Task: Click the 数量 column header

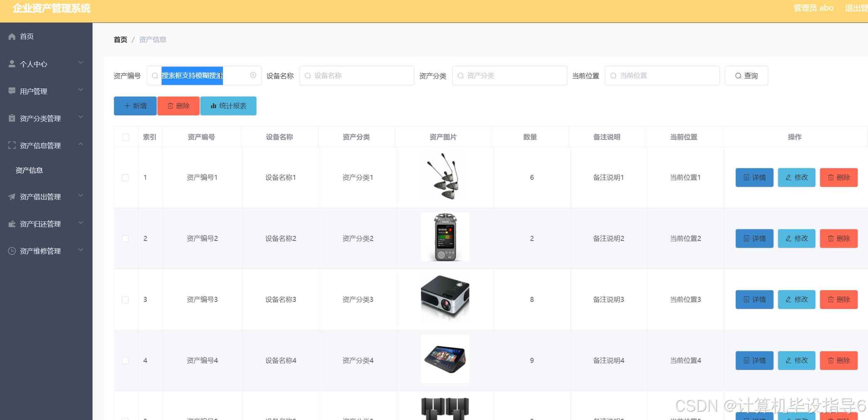Action: (x=530, y=137)
